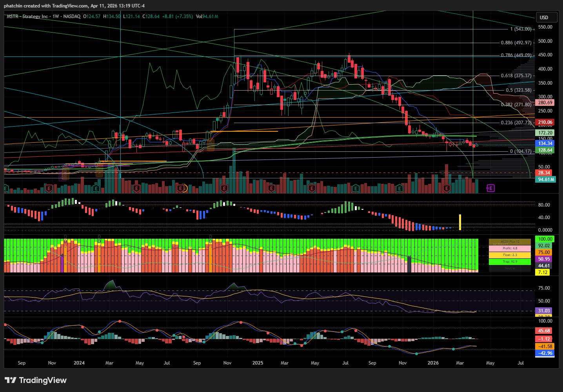The height and width of the screenshot is (392, 563).
Task: Click the teal 94.61 M volume axis label
Action: (x=545, y=180)
